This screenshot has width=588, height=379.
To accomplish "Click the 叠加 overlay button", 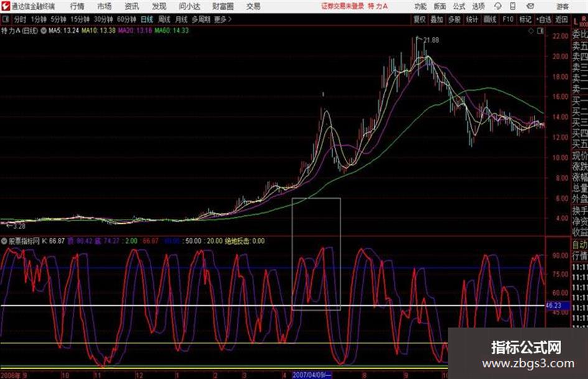I will (437, 19).
